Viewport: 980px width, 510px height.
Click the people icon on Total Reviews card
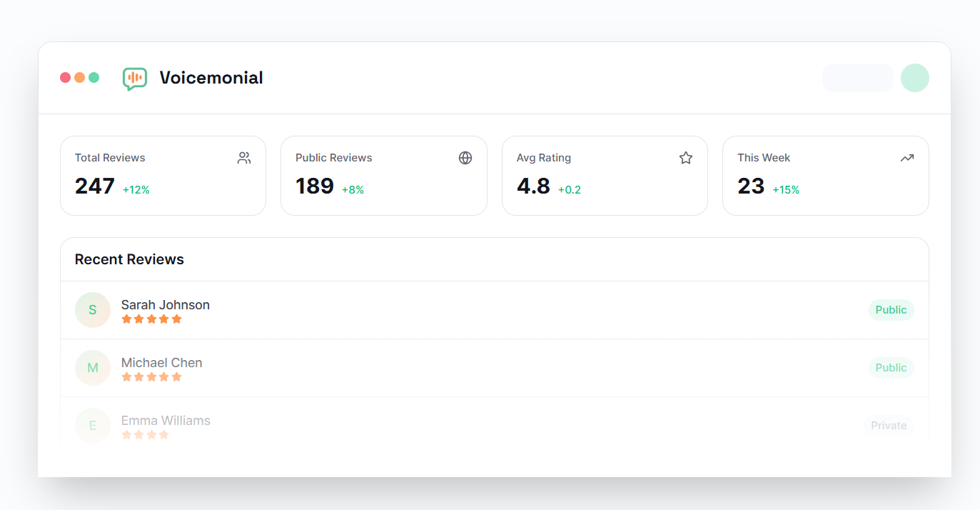[243, 158]
